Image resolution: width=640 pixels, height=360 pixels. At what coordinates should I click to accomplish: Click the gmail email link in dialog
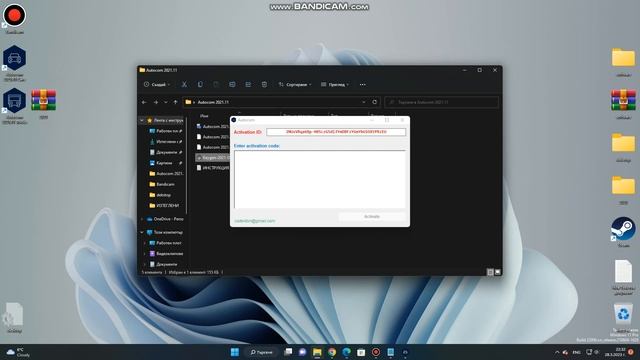pos(255,221)
